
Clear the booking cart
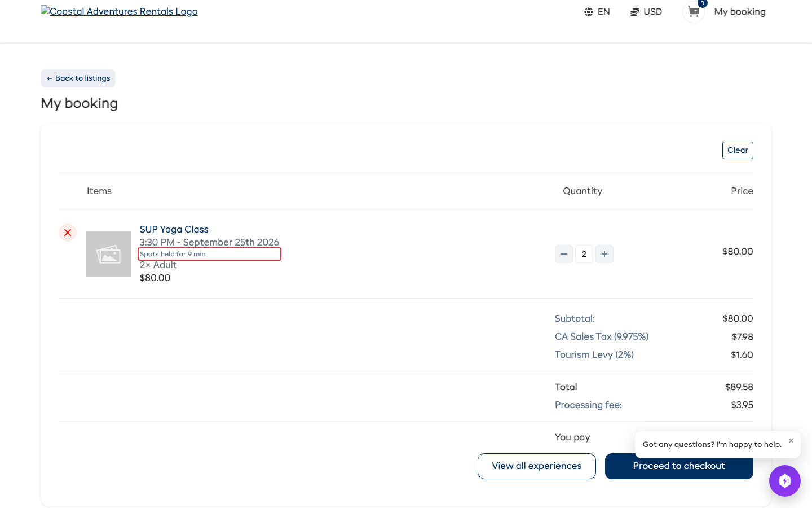[x=738, y=150]
